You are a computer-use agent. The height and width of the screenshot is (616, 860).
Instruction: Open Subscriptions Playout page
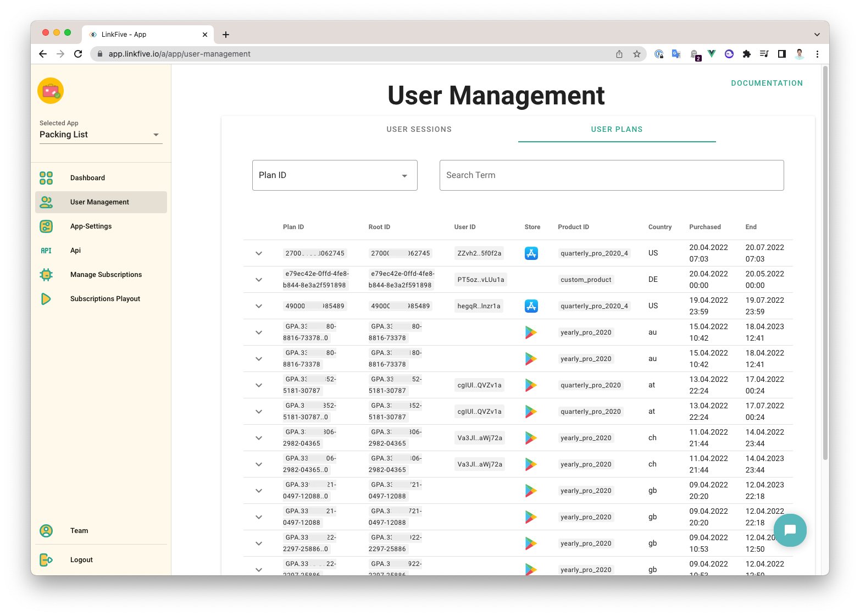coord(101,299)
